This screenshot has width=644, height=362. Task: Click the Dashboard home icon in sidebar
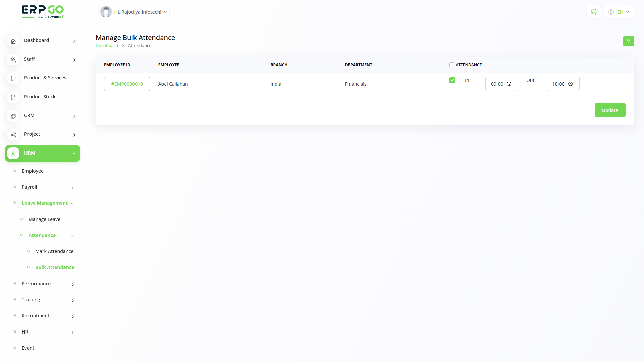click(13, 41)
